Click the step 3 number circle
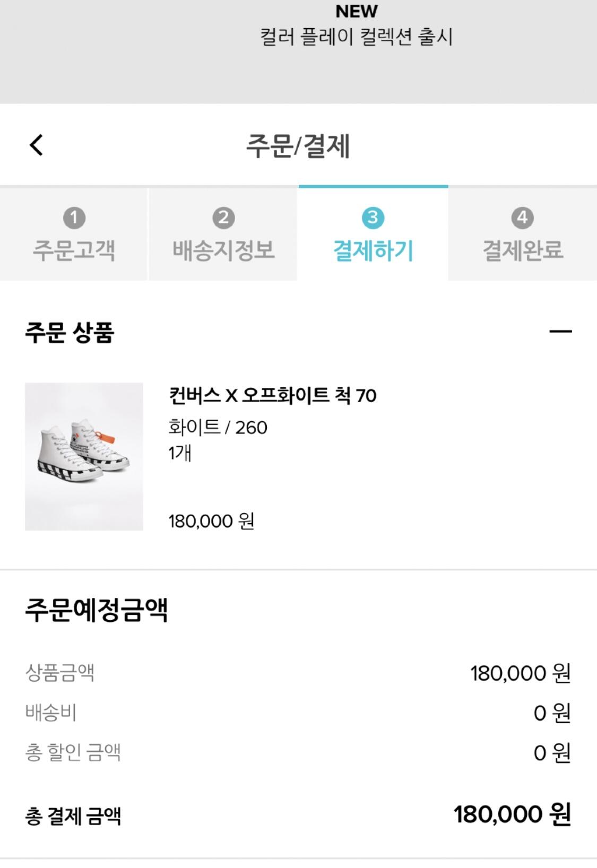Image resolution: width=597 pixels, height=868 pixels. click(x=373, y=218)
